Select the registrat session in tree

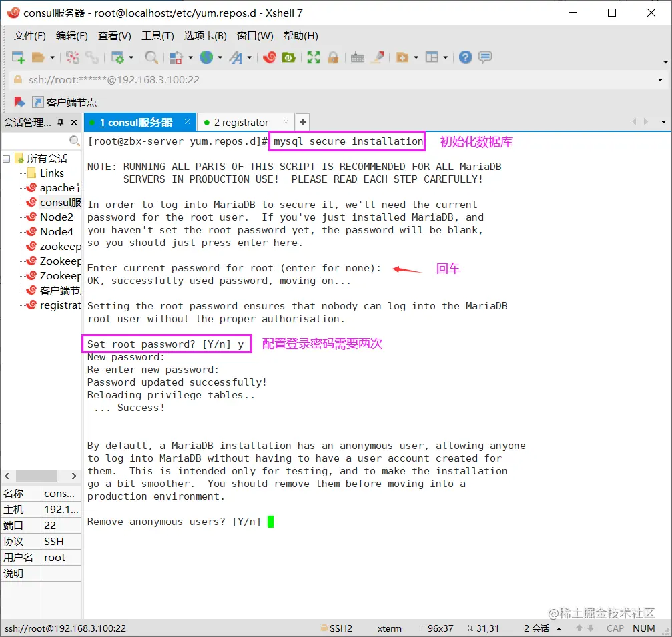(x=53, y=305)
